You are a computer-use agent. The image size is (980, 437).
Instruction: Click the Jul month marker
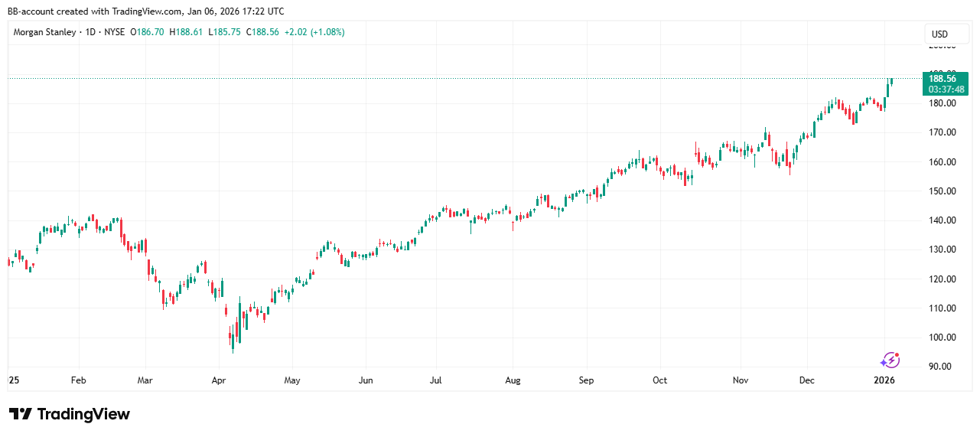[x=436, y=380]
